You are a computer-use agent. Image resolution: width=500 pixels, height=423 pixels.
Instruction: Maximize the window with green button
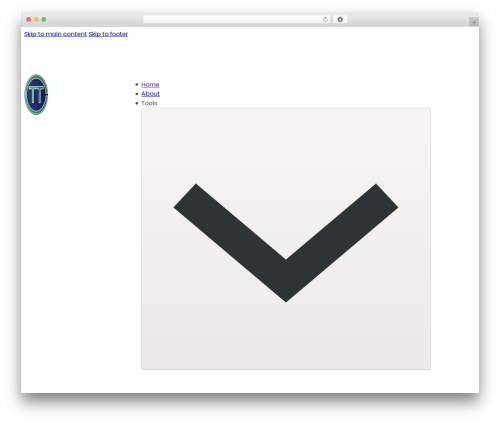pyautogui.click(x=44, y=20)
